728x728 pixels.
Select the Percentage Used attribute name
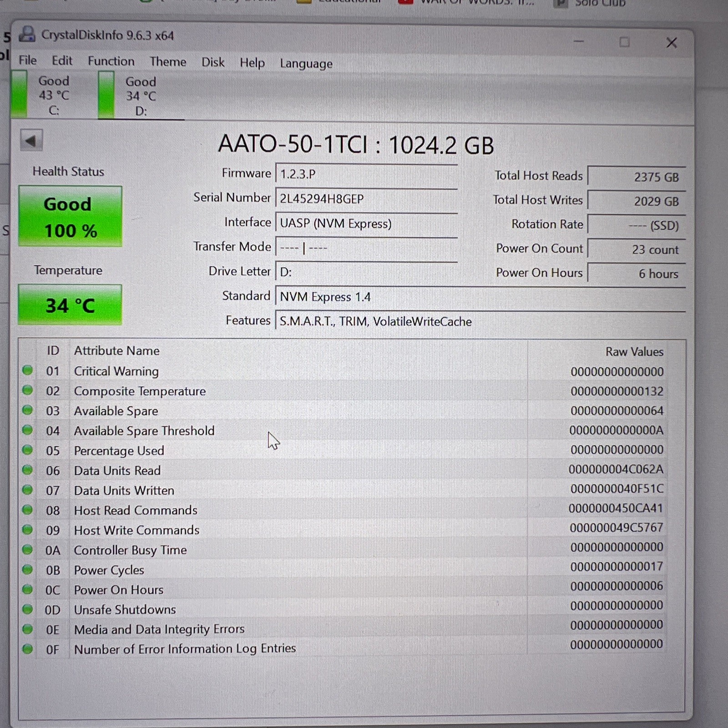119,451
